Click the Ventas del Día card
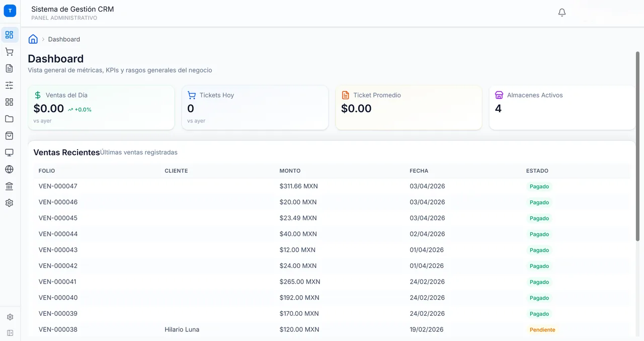 click(101, 107)
